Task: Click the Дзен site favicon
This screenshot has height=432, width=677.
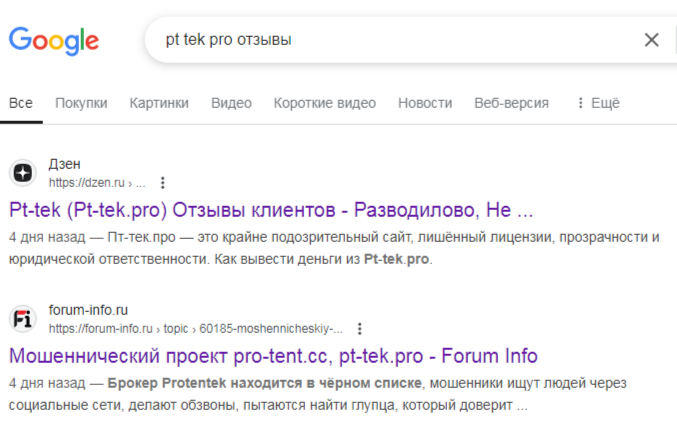Action: click(23, 173)
